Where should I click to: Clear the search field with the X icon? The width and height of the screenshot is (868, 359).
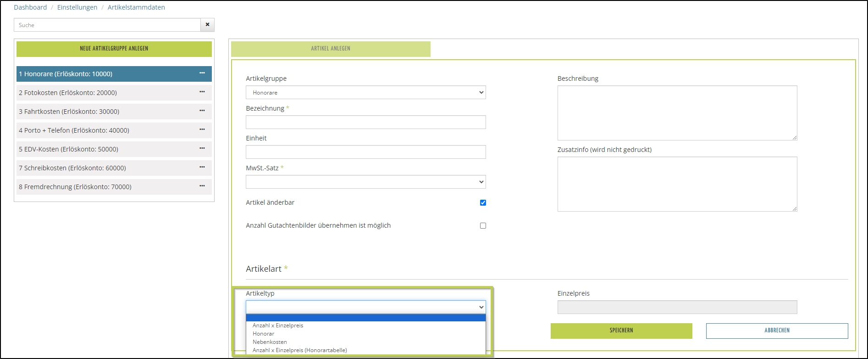pyautogui.click(x=207, y=25)
